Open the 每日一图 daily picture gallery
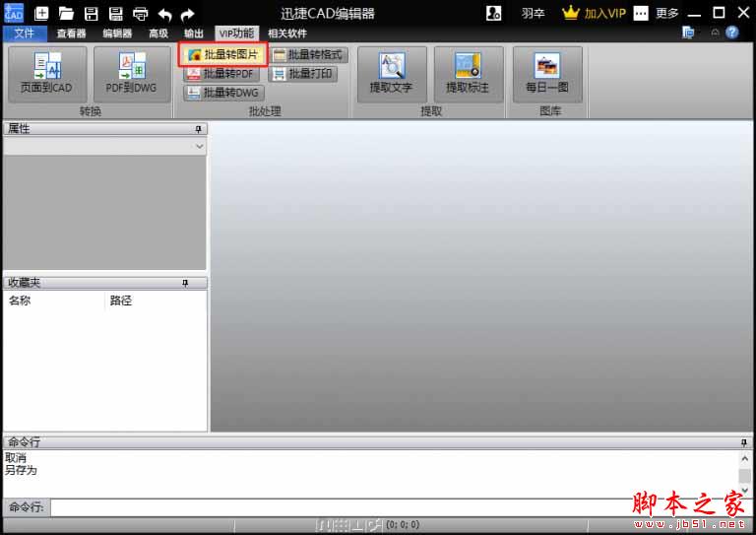This screenshot has width=756, height=535. pos(547,74)
